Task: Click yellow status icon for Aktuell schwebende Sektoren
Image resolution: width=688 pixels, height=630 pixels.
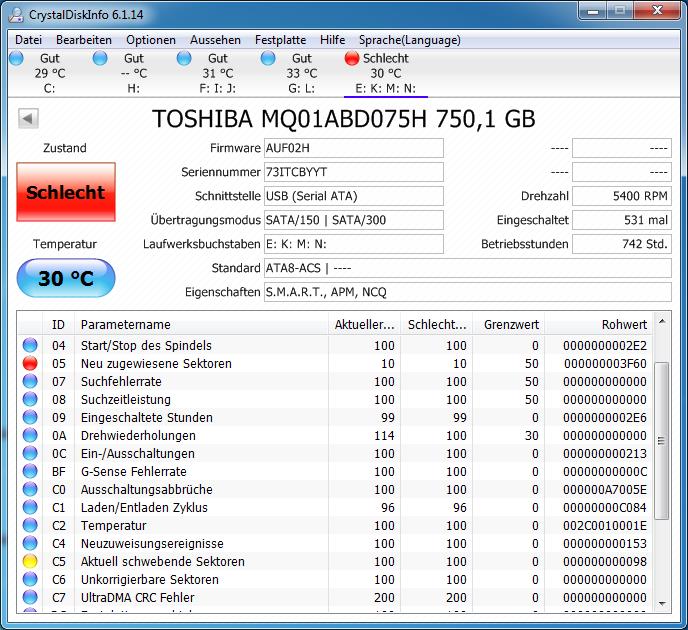Action: point(30,561)
